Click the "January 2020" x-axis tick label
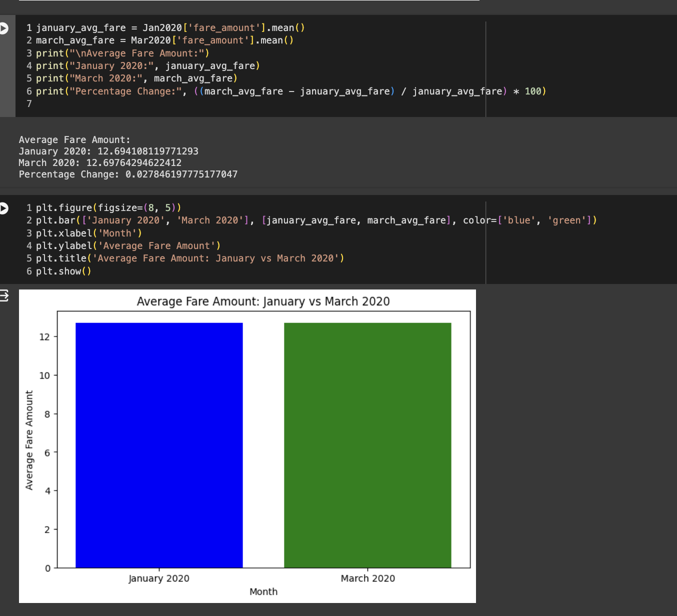Image resolution: width=677 pixels, height=616 pixels. click(x=159, y=578)
